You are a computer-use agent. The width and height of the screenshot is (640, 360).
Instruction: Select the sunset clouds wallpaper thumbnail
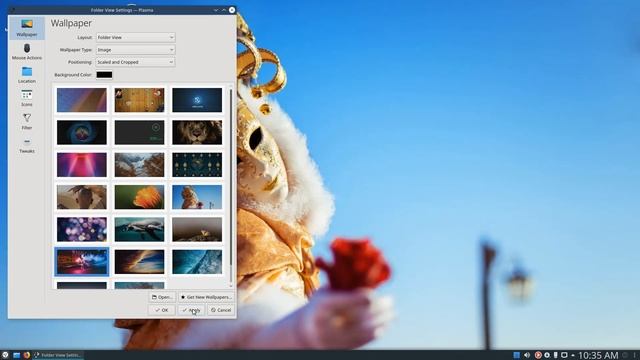(x=140, y=262)
